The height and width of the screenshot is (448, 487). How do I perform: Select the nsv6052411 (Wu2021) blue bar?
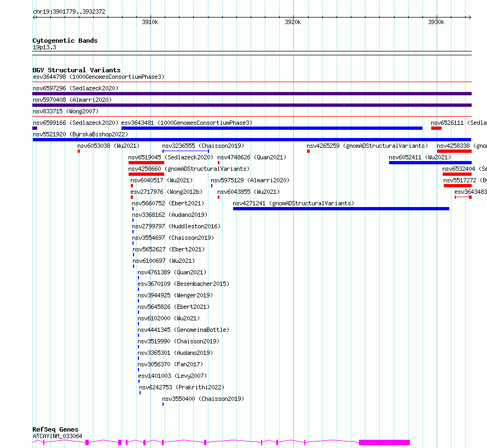(430, 163)
